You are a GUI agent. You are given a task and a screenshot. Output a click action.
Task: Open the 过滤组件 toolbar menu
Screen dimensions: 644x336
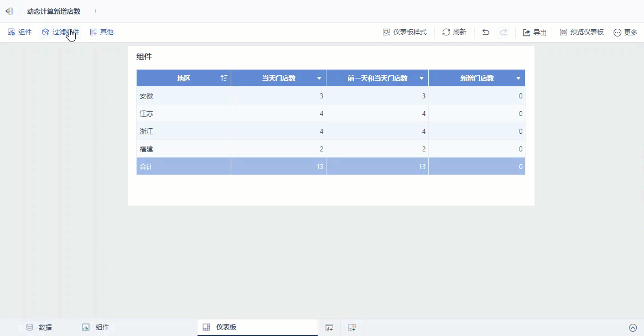(60, 32)
